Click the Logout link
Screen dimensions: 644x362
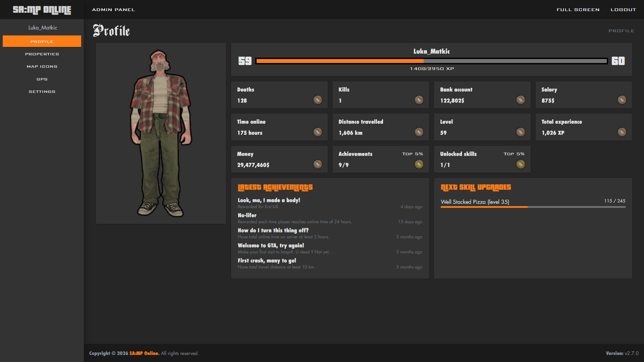[623, 10]
